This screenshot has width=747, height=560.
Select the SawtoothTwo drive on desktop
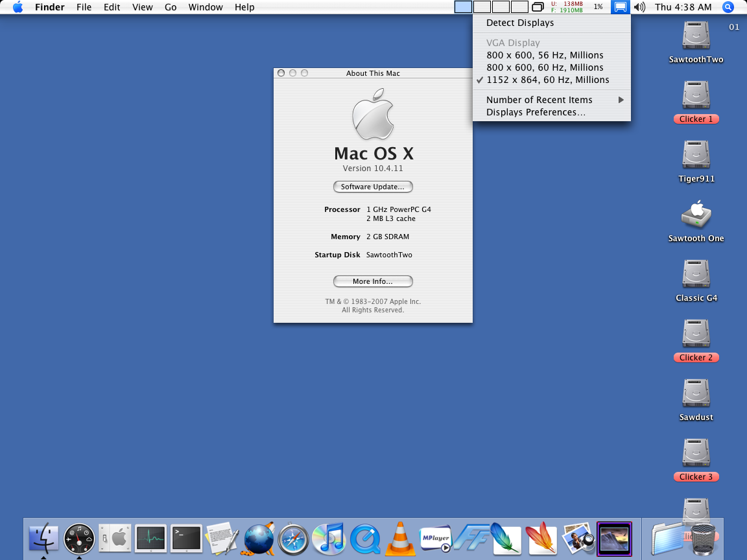click(696, 36)
